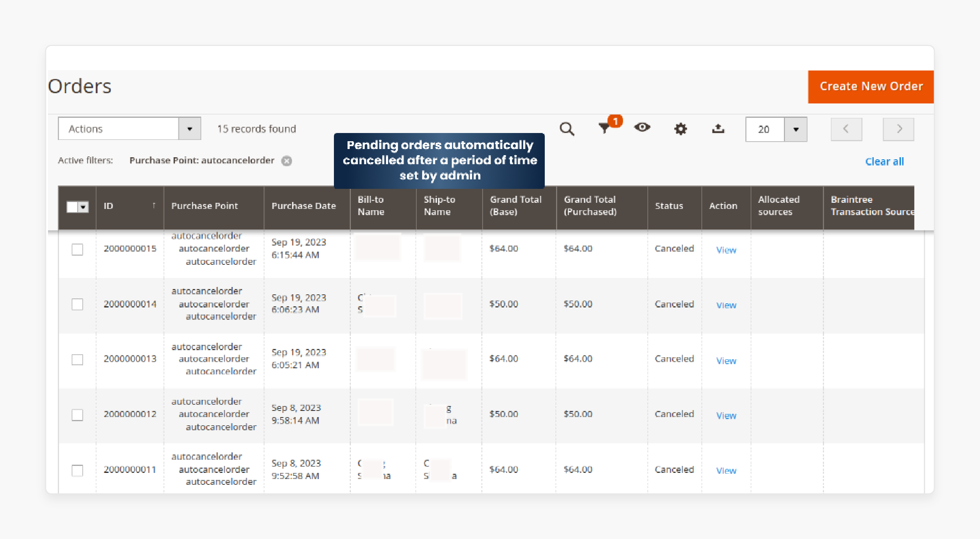Click the Canceled status for order 2000000012
Screen dimensions: 980x539
coord(674,414)
